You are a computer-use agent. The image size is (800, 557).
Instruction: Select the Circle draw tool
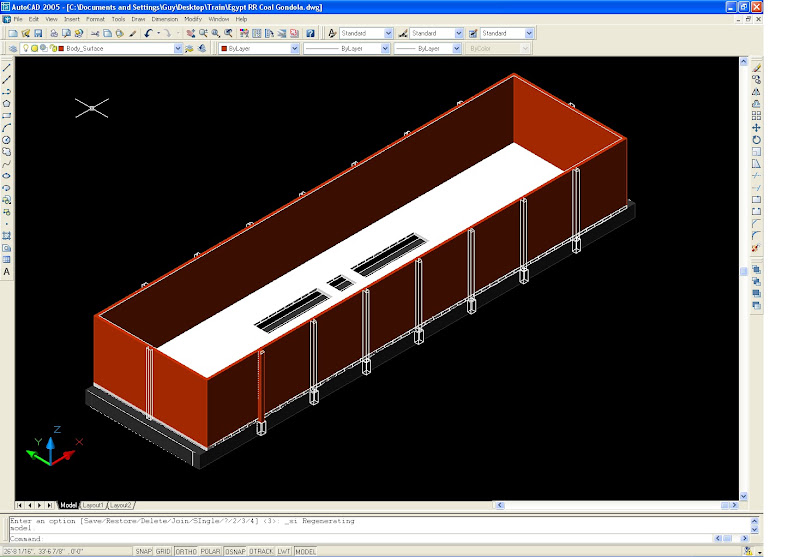pos(7,140)
